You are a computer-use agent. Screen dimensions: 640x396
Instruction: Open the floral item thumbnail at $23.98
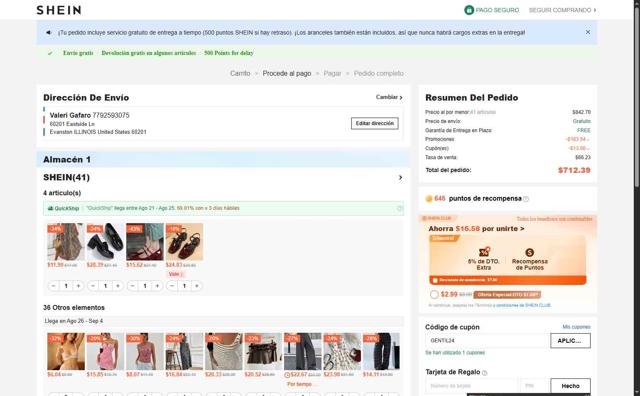coord(342,352)
